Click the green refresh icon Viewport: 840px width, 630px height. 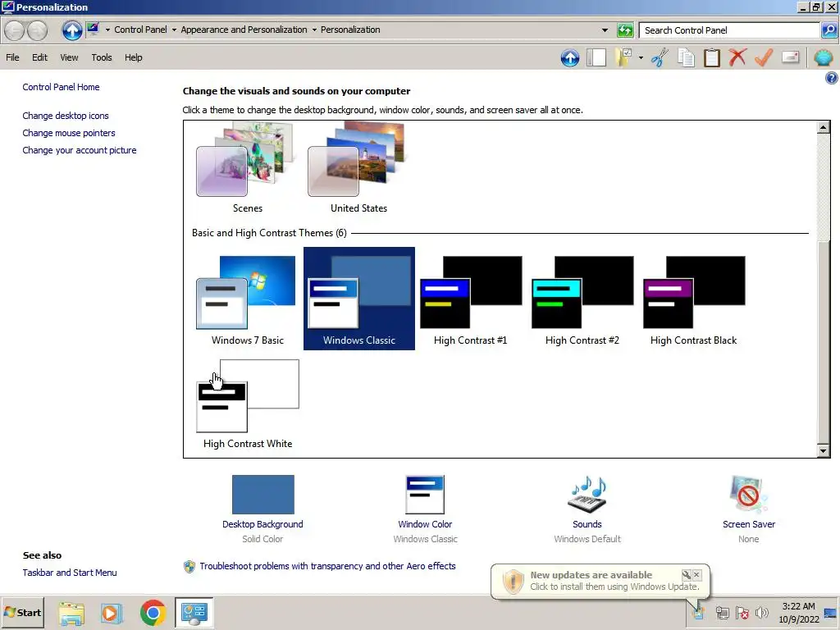[625, 30]
